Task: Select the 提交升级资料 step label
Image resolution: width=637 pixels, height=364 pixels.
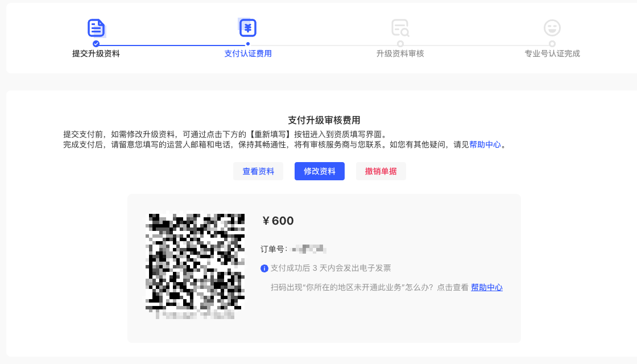Action: pyautogui.click(x=96, y=53)
